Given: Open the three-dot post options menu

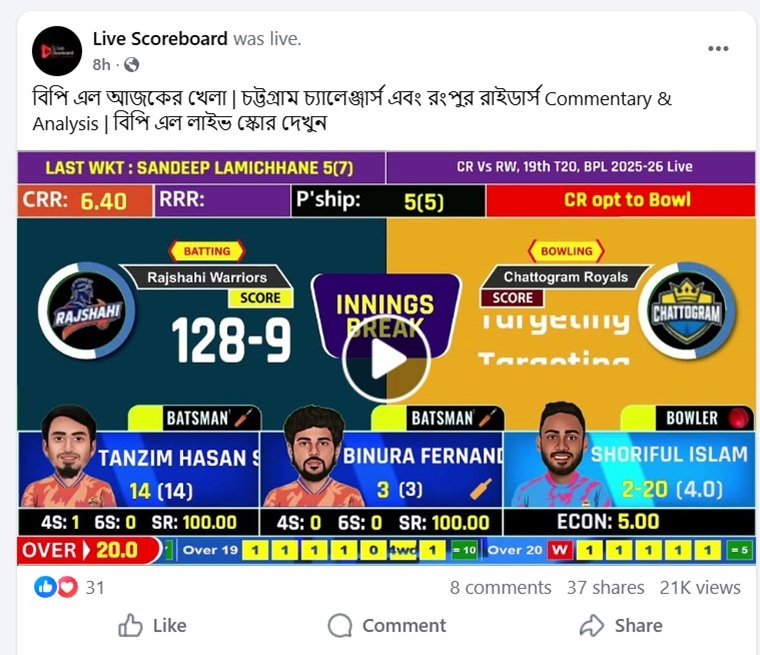Looking at the screenshot, I should (718, 48).
